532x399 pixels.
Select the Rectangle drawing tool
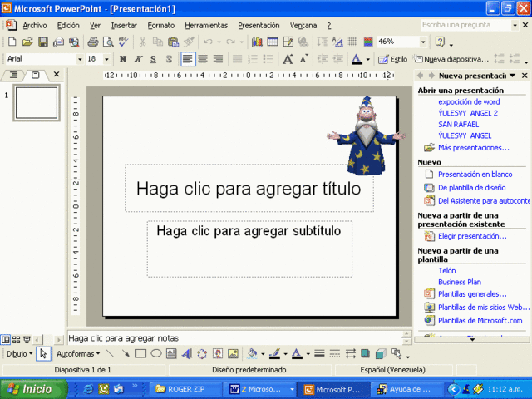[140, 354]
